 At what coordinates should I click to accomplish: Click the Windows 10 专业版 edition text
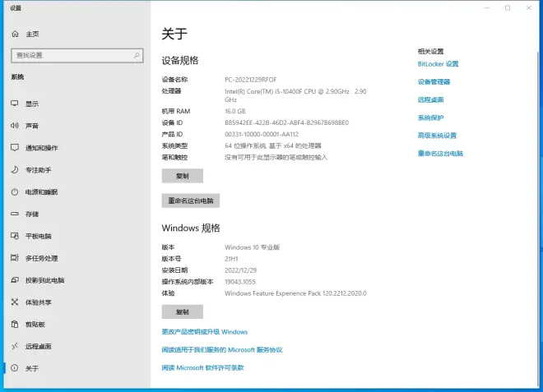pyautogui.click(x=252, y=247)
